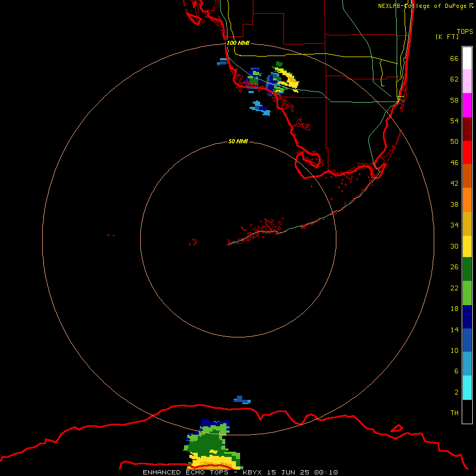Click the 15 JUN 25 date in caption
Screen dimensions: 476x476
click(x=288, y=472)
